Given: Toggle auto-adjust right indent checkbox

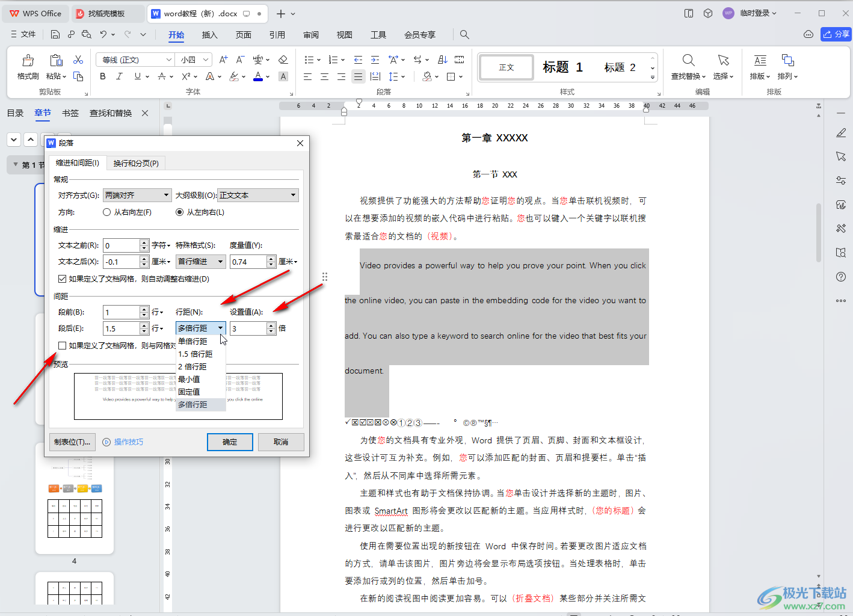Looking at the screenshot, I should [62, 279].
